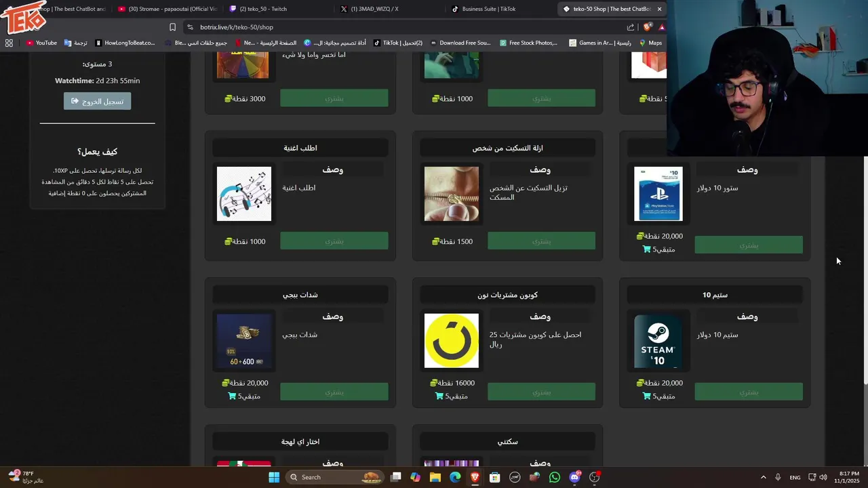Click the Watchtime: 2d 23h 55min text
This screenshot has height=488, width=868.
[x=98, y=81]
